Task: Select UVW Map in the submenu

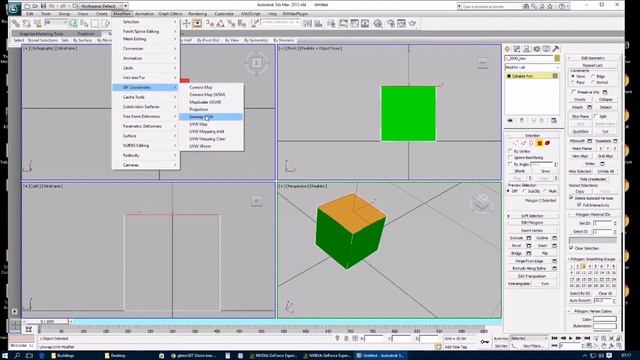Action: tap(198, 124)
